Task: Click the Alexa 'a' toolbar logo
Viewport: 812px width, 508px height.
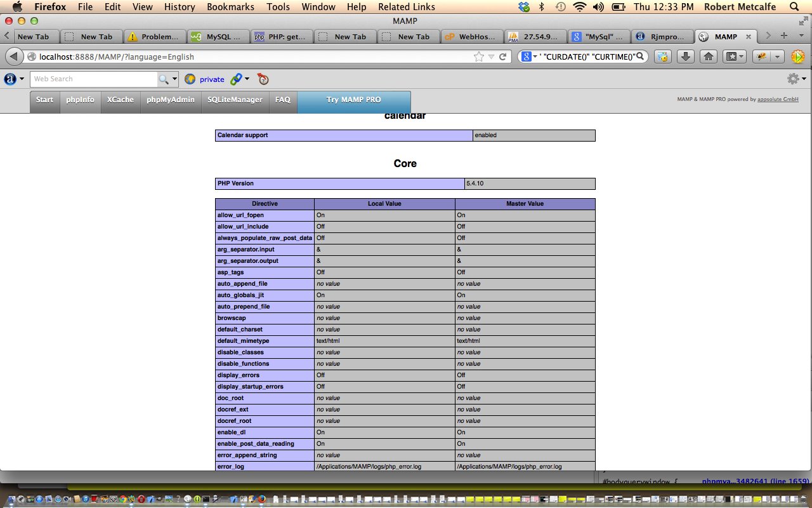Action: [10, 79]
